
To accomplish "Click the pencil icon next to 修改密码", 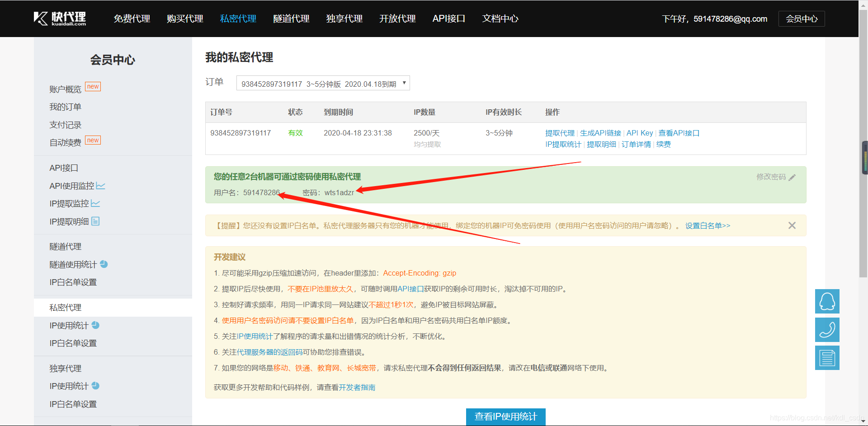I will pyautogui.click(x=792, y=177).
